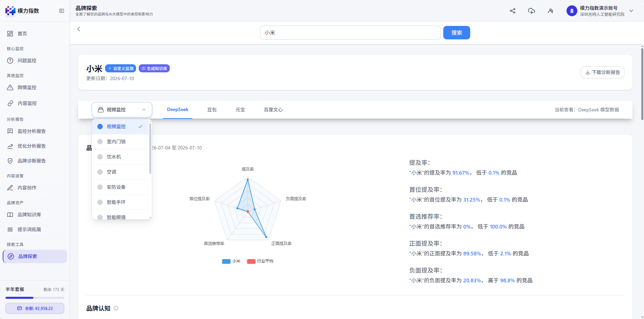644x319 pixels.
Task: Select the 智能手环 option
Action: pos(120,202)
